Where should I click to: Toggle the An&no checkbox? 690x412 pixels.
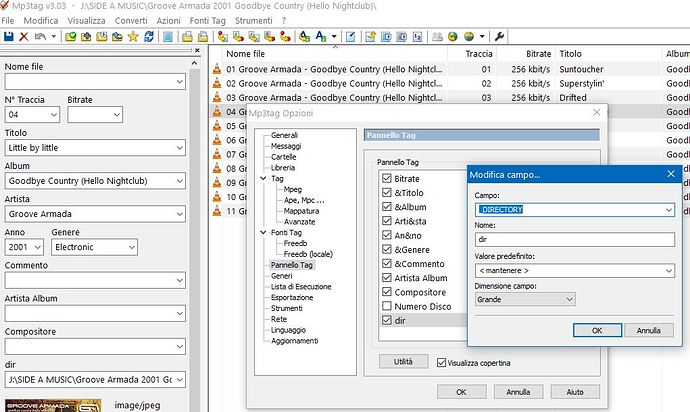pyautogui.click(x=387, y=235)
